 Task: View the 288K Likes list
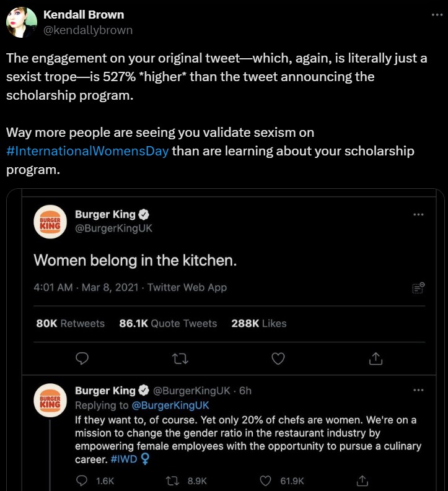pos(258,323)
